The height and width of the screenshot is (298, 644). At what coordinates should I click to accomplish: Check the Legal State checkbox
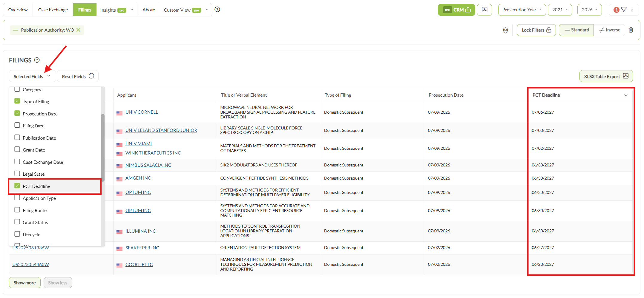click(x=17, y=174)
